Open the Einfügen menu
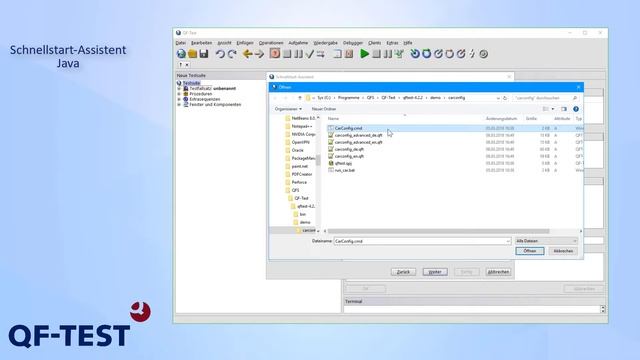This screenshot has height=360, width=640. coord(245,43)
